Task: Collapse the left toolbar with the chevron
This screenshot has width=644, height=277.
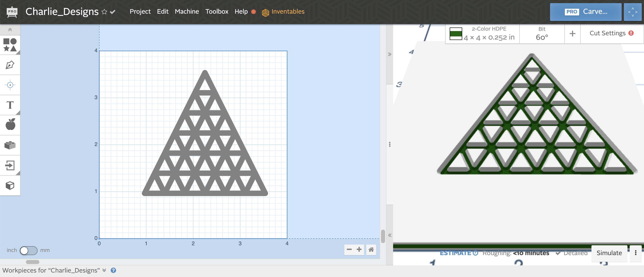Action: tap(10, 29)
